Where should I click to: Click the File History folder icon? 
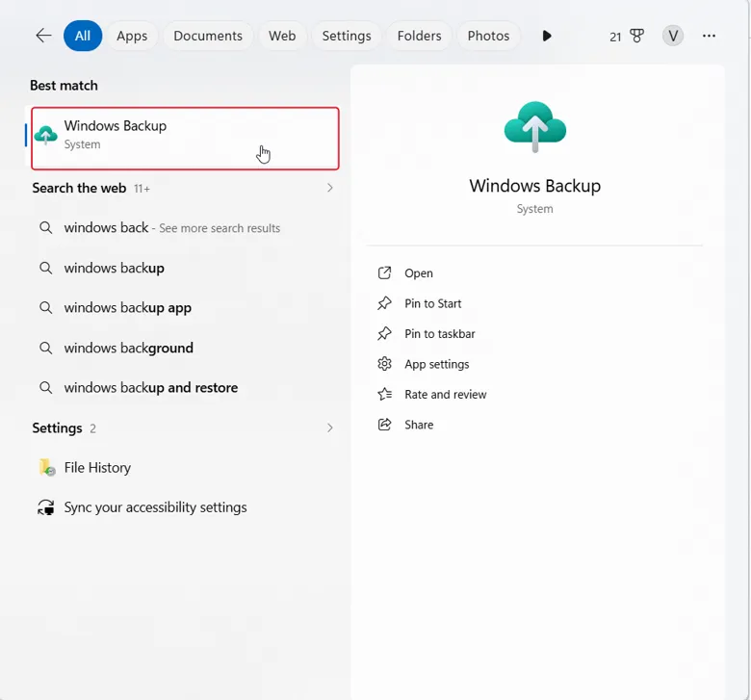[x=46, y=467]
